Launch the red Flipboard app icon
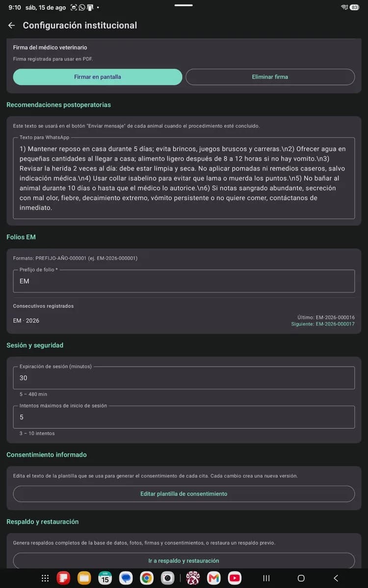Viewport: 368px width, 588px height. point(63,578)
